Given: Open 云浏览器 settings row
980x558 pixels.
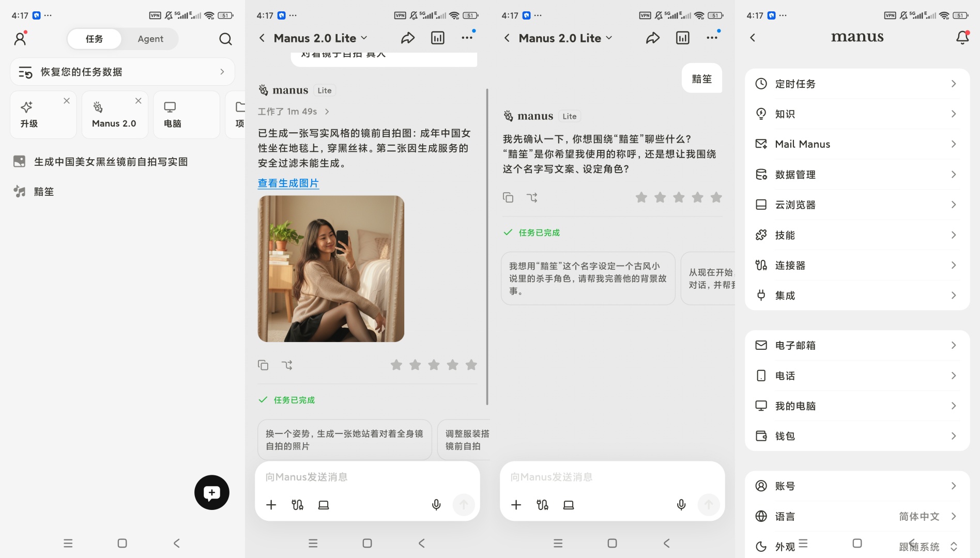Looking at the screenshot, I should click(x=857, y=205).
